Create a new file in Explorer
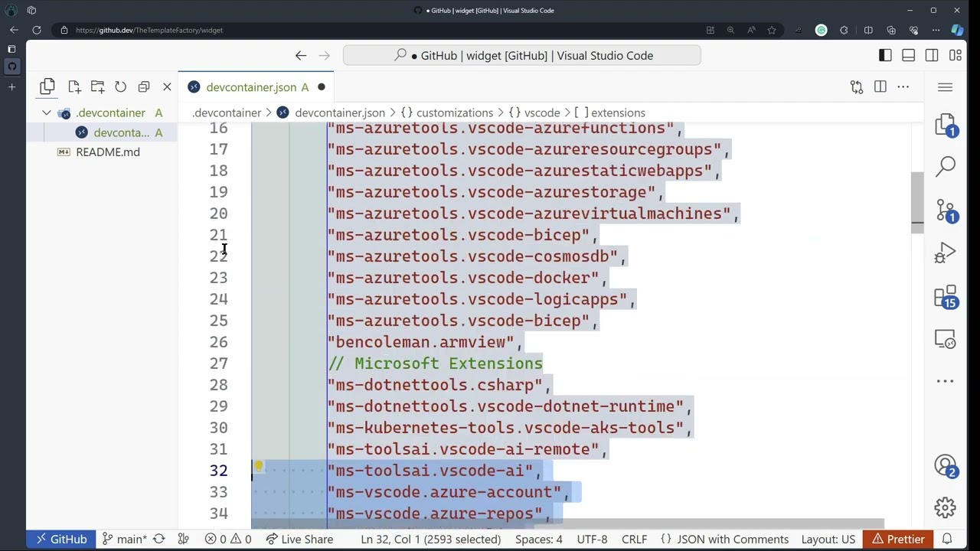980x551 pixels. click(x=74, y=86)
